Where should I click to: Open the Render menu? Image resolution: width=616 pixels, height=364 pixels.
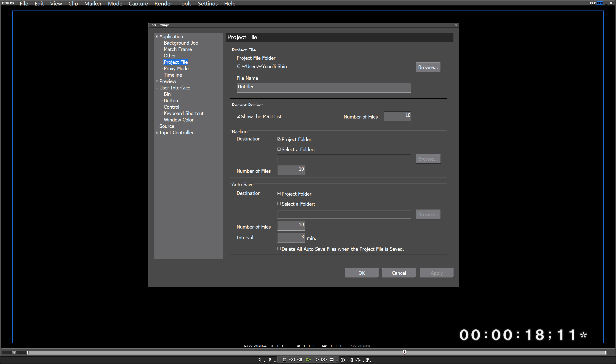[x=163, y=3]
